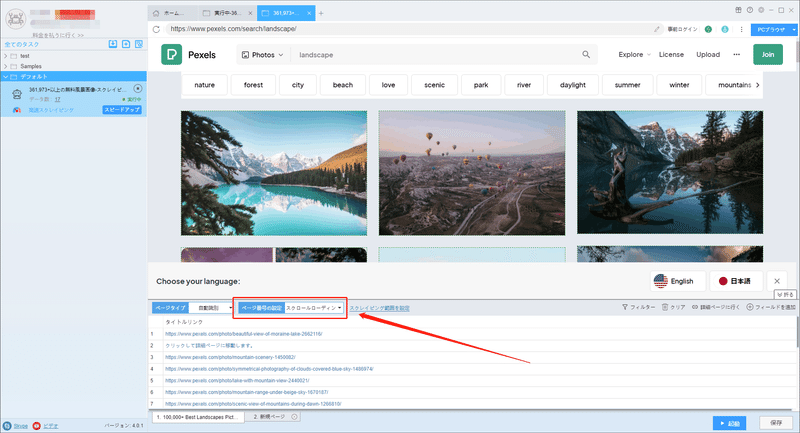
Task: Click the beach tag chip
Action: pos(343,85)
